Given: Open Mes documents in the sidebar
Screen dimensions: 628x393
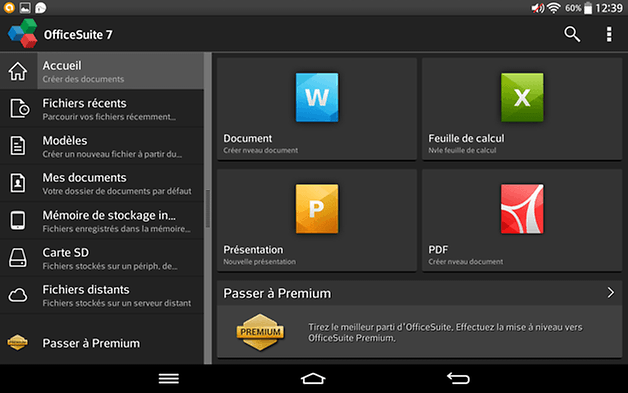Looking at the screenshot, I should 102,183.
